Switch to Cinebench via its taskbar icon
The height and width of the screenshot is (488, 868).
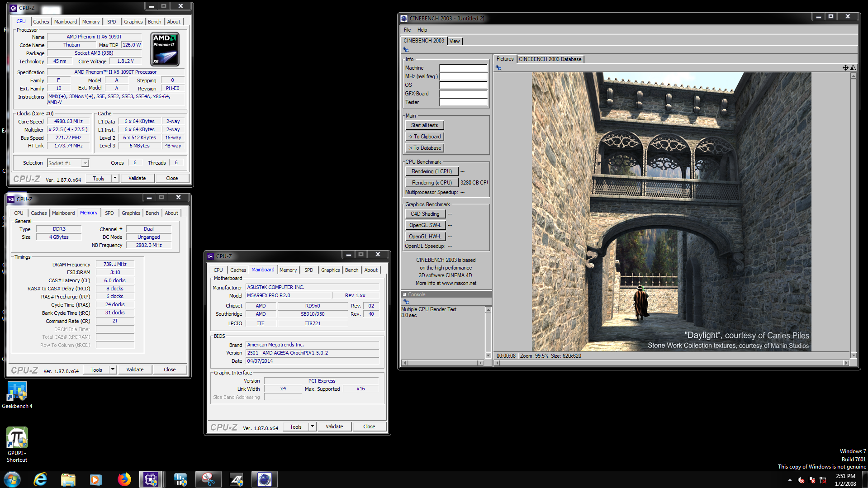pos(265,479)
